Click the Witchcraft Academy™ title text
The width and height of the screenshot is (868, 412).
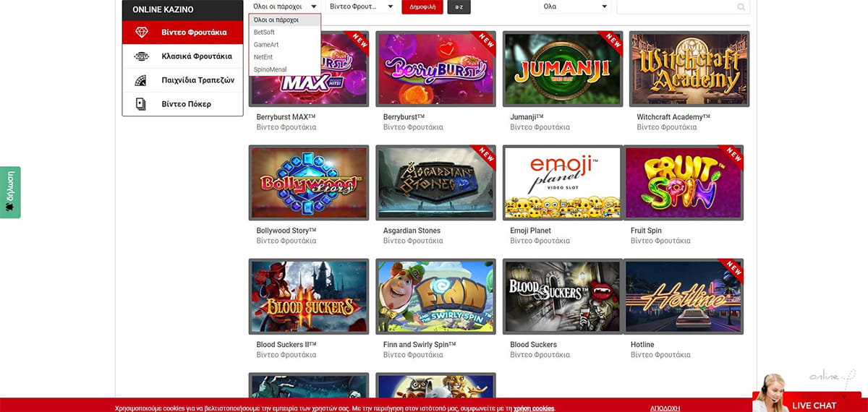pyautogui.click(x=673, y=117)
